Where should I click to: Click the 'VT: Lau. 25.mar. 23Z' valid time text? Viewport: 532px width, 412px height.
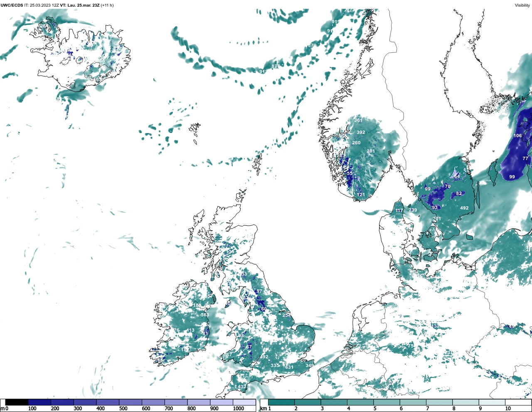(x=80, y=5)
